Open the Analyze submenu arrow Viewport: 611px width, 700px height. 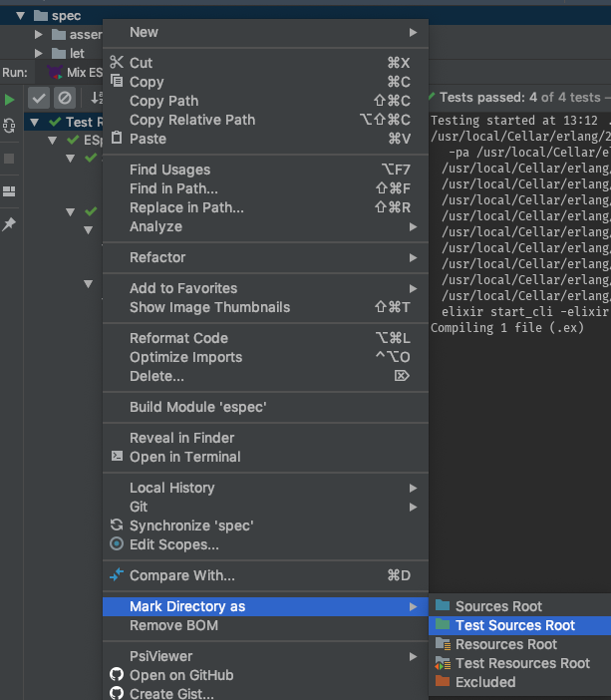(414, 226)
